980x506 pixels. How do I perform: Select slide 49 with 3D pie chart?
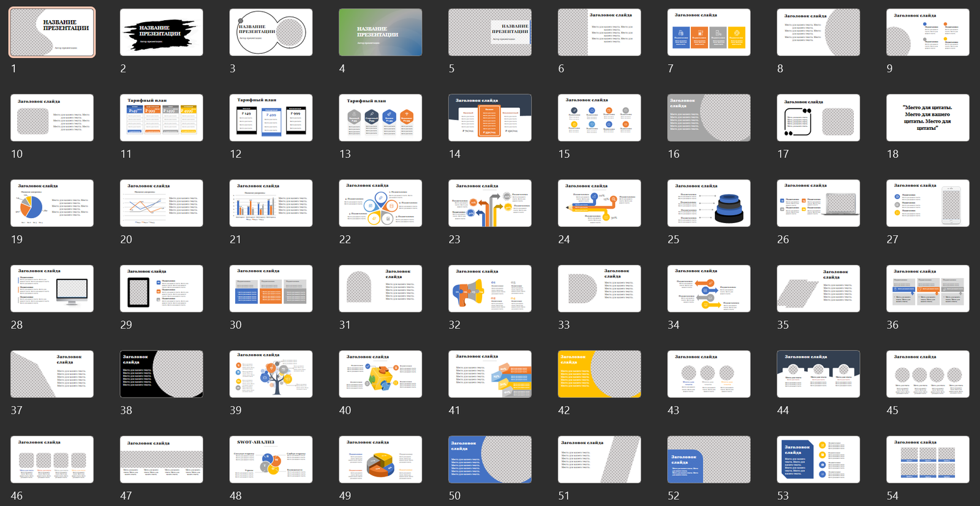click(x=380, y=459)
